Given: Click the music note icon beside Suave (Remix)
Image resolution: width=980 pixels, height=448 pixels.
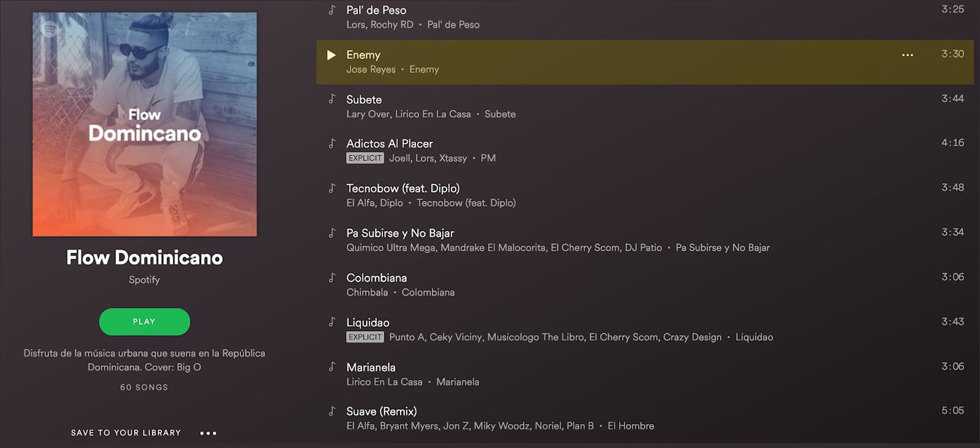Looking at the screenshot, I should pos(332,411).
